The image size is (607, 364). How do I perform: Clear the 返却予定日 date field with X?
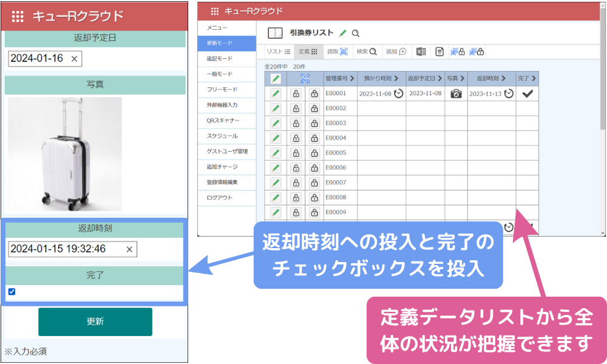tap(74, 59)
